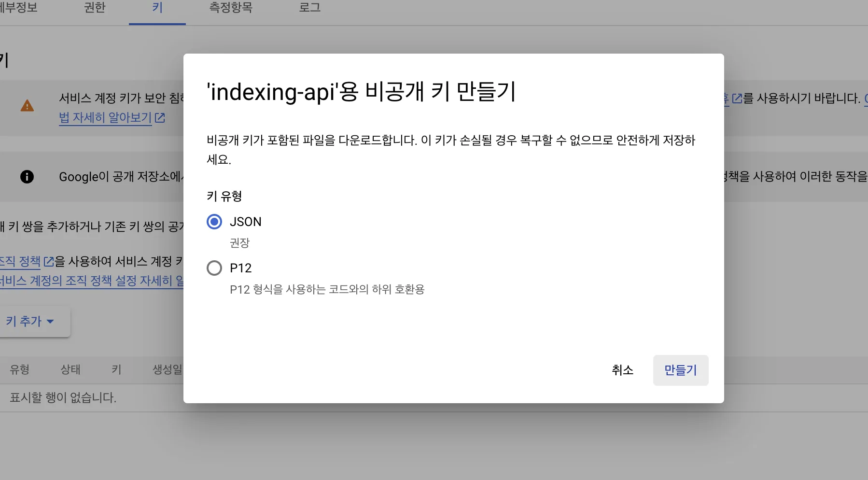Screen dimensions: 868x480
Task: Click the 키 유형 label
Action: click(224, 196)
